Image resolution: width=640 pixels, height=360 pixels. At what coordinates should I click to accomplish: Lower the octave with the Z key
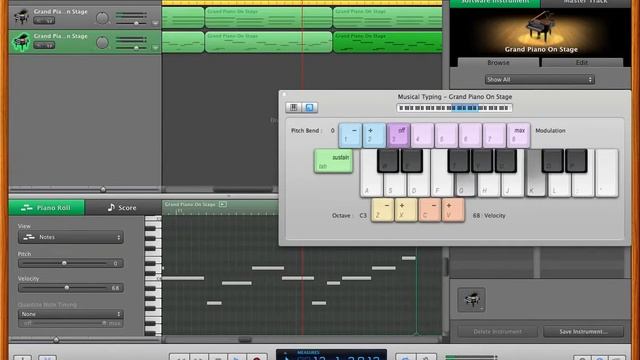click(382, 210)
